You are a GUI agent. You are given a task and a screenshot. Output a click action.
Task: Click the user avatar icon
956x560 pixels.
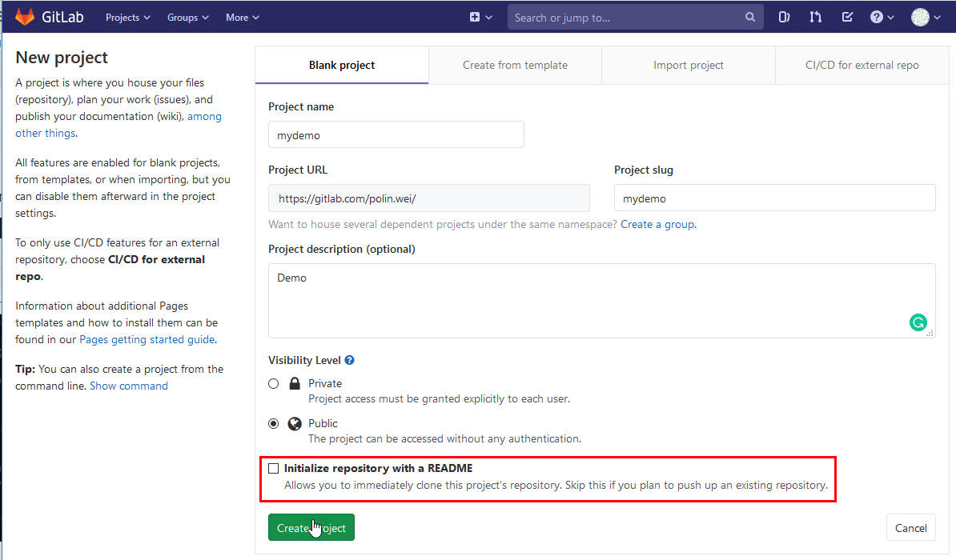(x=920, y=17)
